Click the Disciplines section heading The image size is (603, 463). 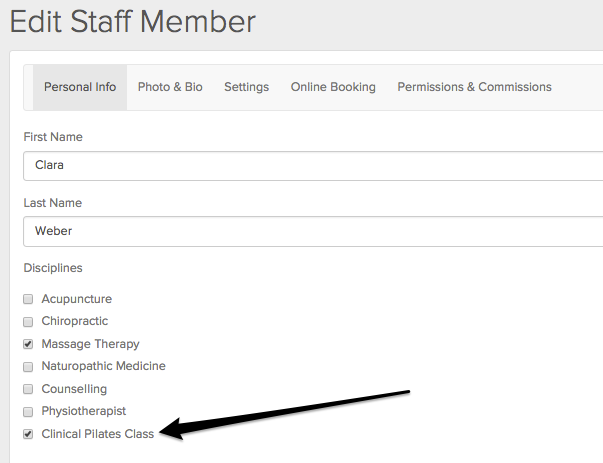[x=53, y=268]
